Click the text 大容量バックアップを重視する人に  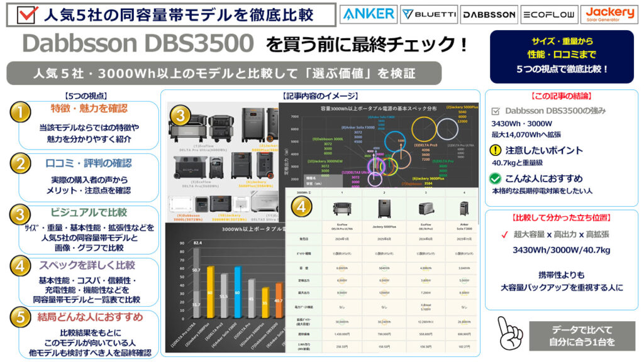pyautogui.click(x=562, y=288)
